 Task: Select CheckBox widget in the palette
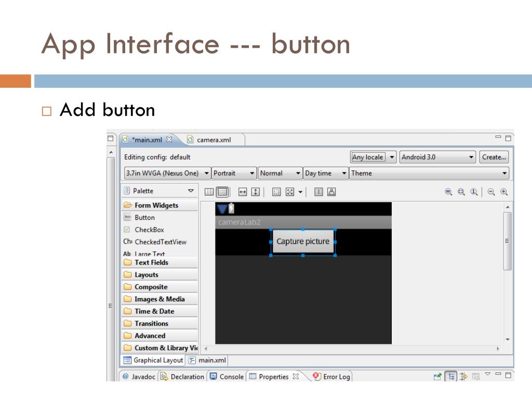click(x=149, y=230)
